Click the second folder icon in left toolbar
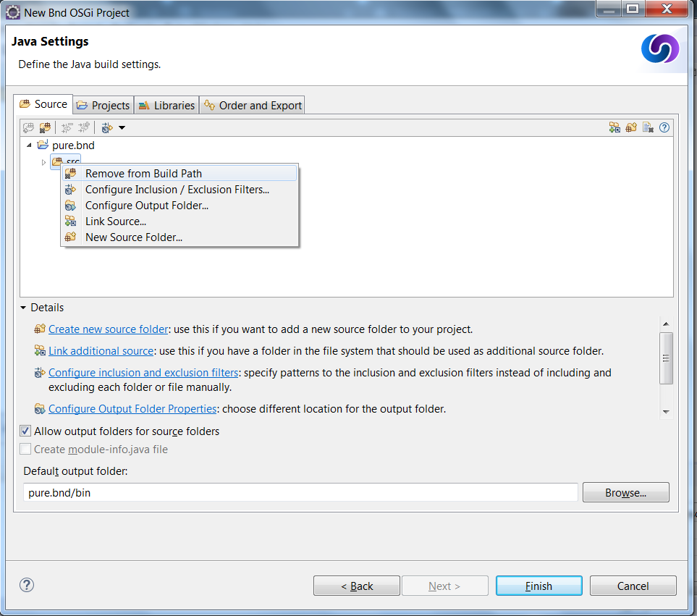The height and width of the screenshot is (616, 697). 46,127
